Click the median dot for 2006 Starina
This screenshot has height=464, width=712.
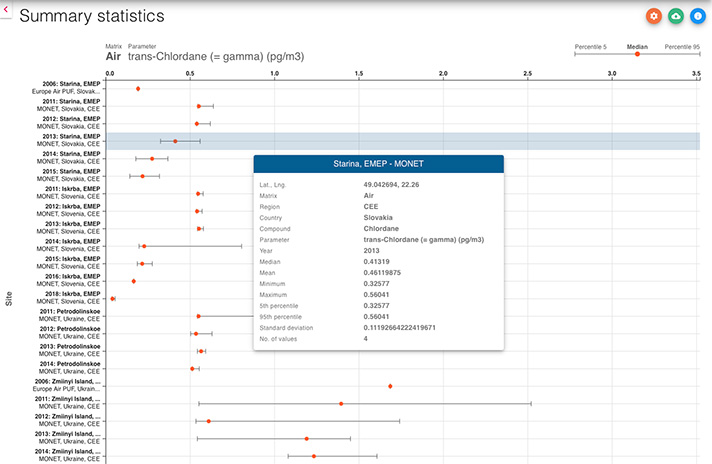pos(138,89)
